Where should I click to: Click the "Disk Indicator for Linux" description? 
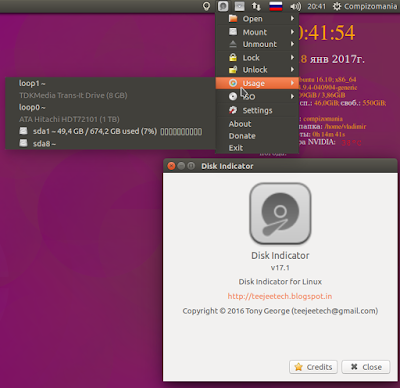click(x=280, y=282)
